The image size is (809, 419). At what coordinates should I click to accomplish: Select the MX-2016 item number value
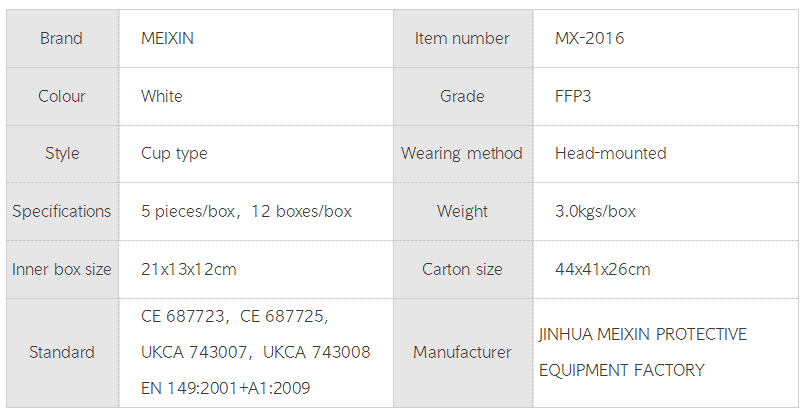tap(590, 39)
